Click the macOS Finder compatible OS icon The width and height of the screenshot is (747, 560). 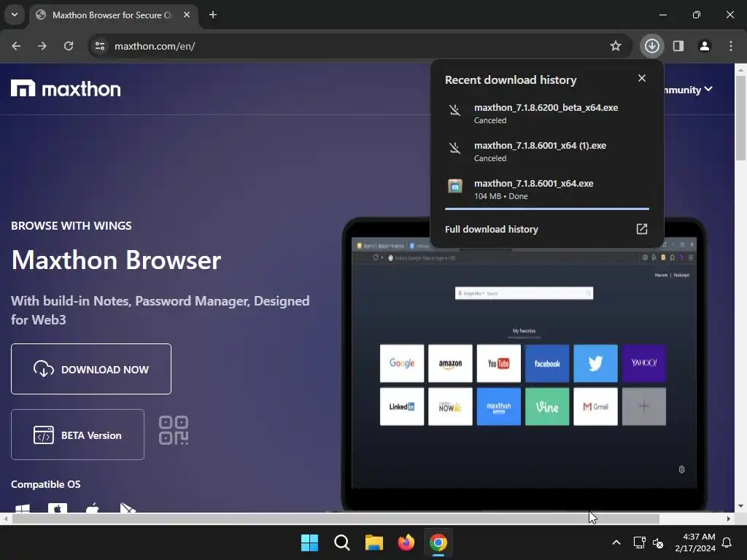click(x=58, y=507)
